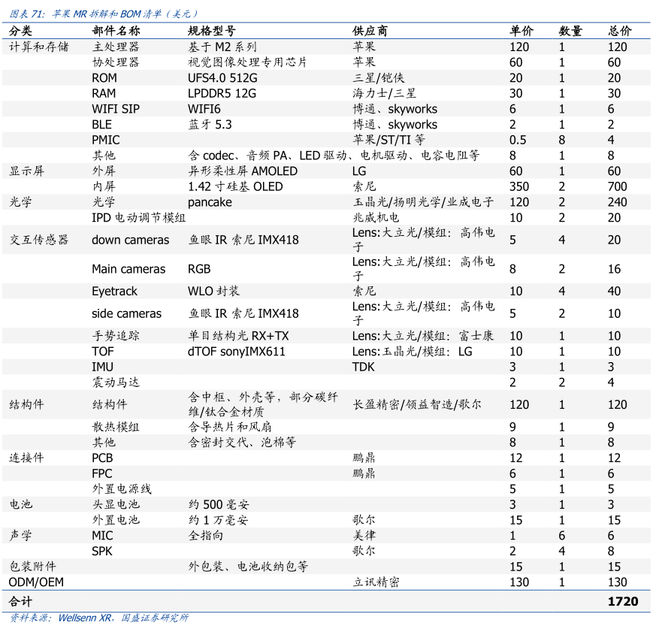The height and width of the screenshot is (644, 662).
Task: Click the 部件名称 column header
Action: click(x=116, y=31)
